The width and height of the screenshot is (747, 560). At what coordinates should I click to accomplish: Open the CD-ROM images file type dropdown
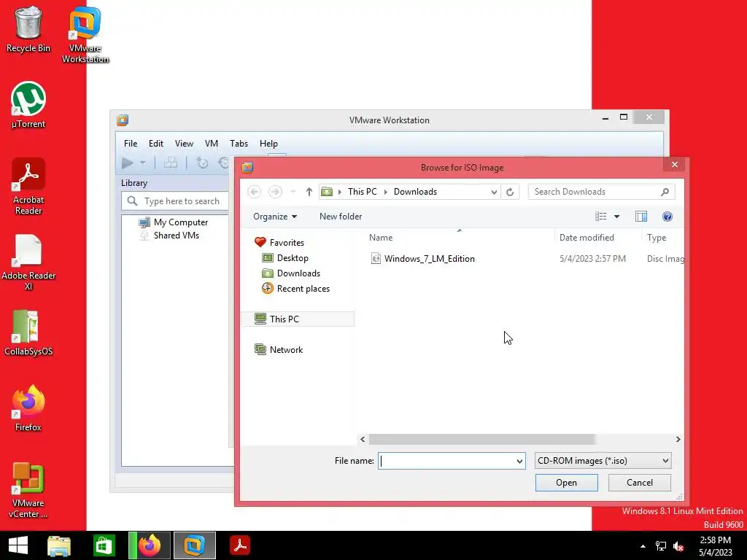click(603, 461)
